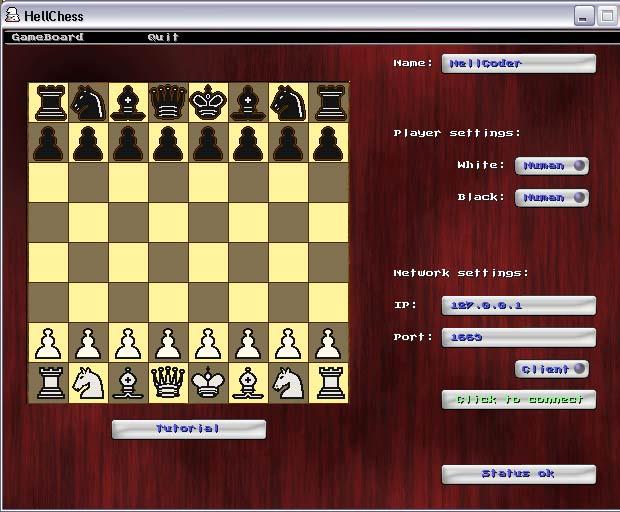Click the white rook in bottom-right corner

[328, 383]
